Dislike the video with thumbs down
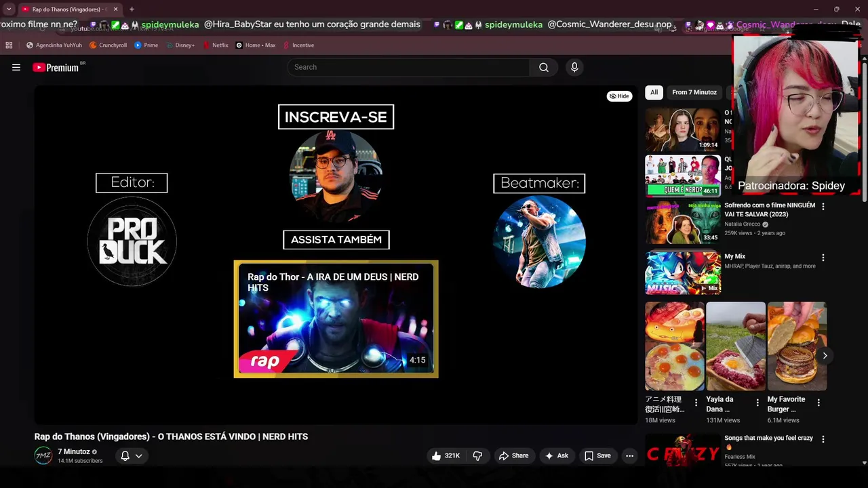 click(478, 455)
